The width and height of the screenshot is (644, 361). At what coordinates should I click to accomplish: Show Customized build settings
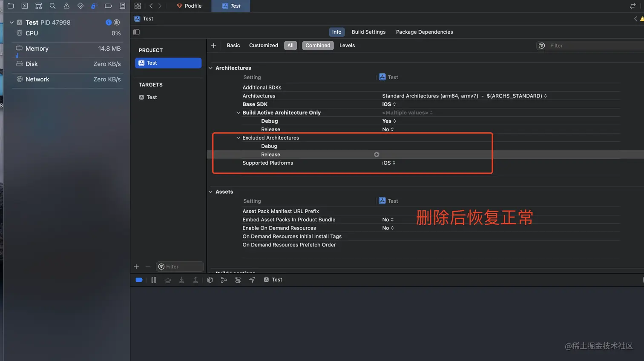pos(264,46)
